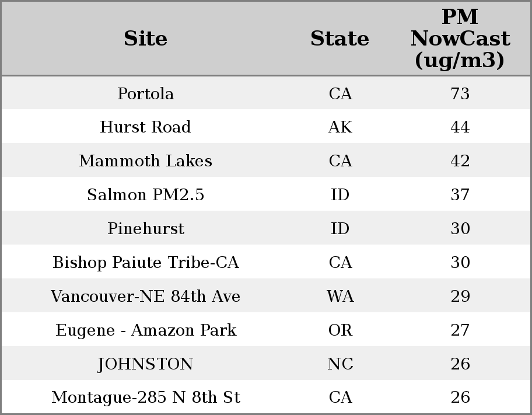The width and height of the screenshot is (532, 415).
Task: Select the Montague-285 N 8th St site
Action: [x=145, y=397]
